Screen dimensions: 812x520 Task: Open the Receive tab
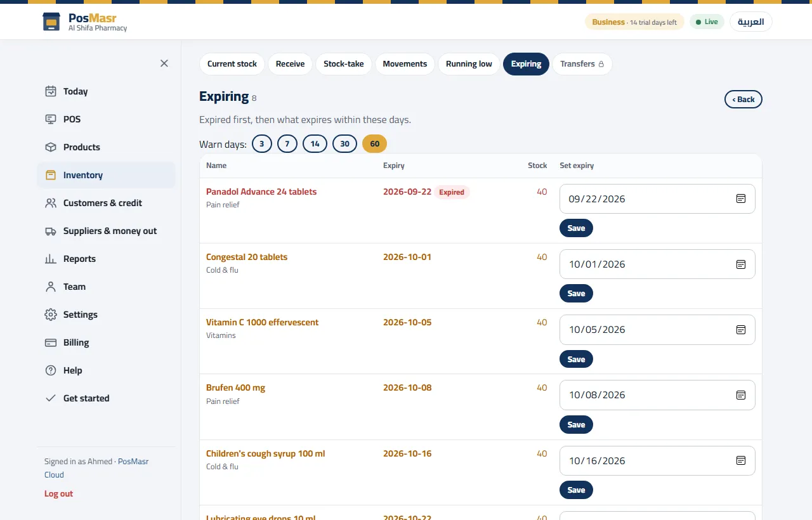(x=290, y=64)
